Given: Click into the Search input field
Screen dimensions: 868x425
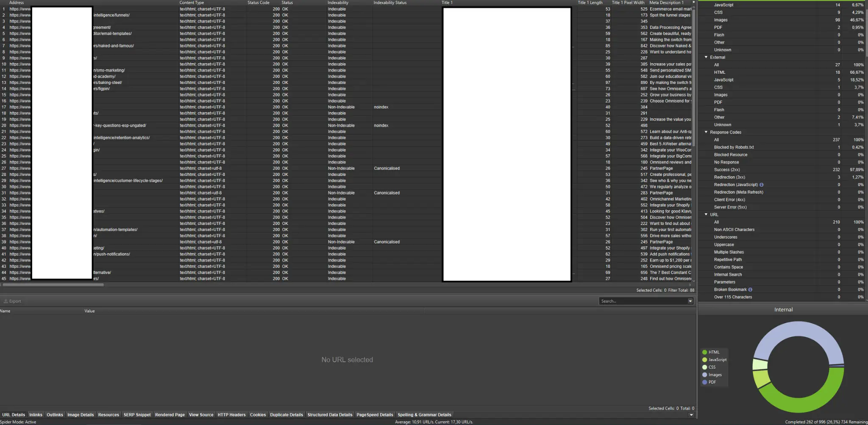Looking at the screenshot, I should click(x=643, y=301).
